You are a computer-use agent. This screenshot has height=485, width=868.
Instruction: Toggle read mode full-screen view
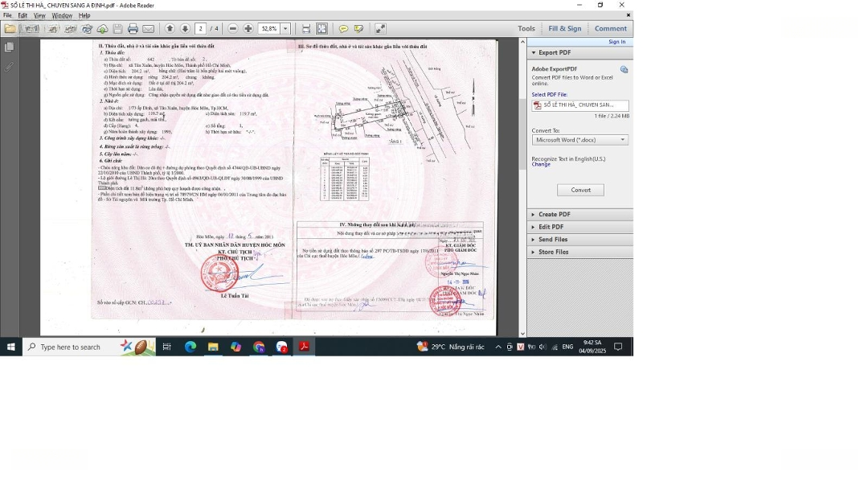click(x=380, y=29)
